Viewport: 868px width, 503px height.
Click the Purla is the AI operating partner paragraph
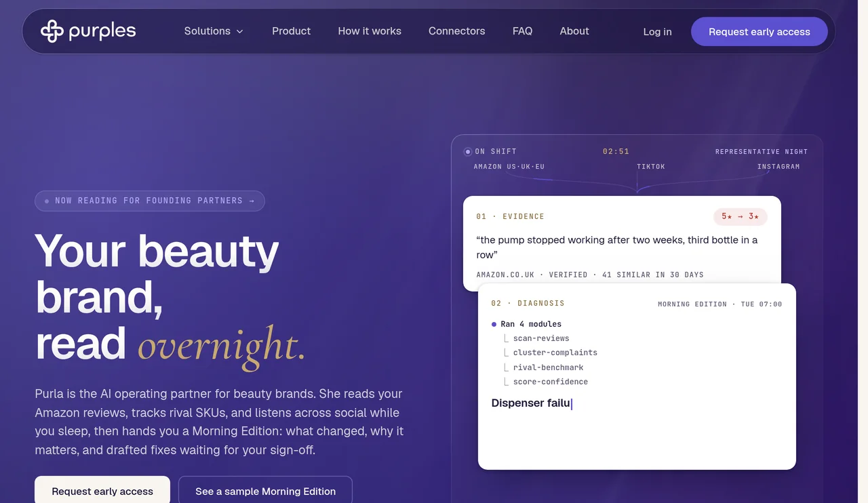pyautogui.click(x=220, y=422)
